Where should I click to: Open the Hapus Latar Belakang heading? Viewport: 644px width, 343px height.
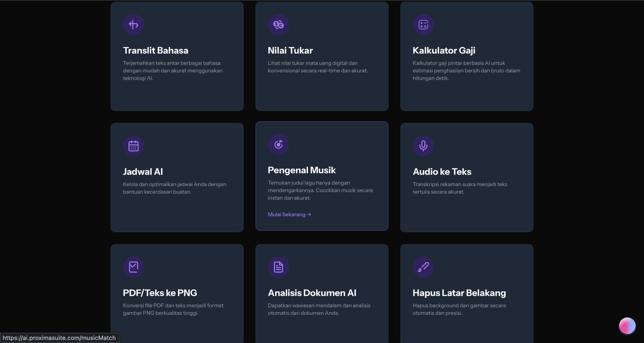pos(459,293)
